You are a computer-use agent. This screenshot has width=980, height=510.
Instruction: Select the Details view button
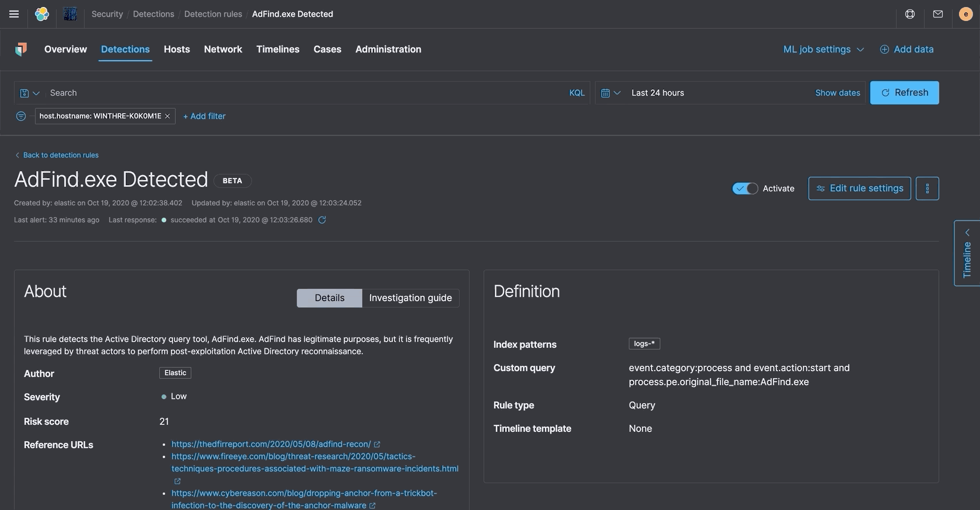pyautogui.click(x=330, y=298)
